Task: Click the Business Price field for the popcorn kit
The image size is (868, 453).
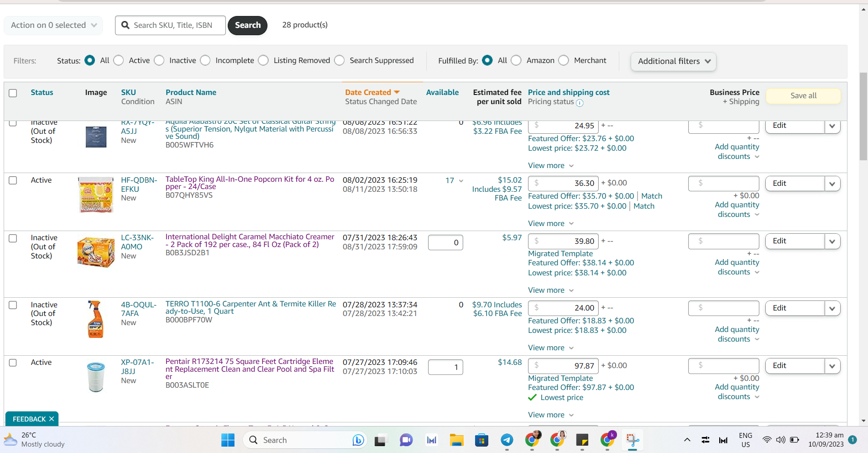Action: [x=723, y=184]
